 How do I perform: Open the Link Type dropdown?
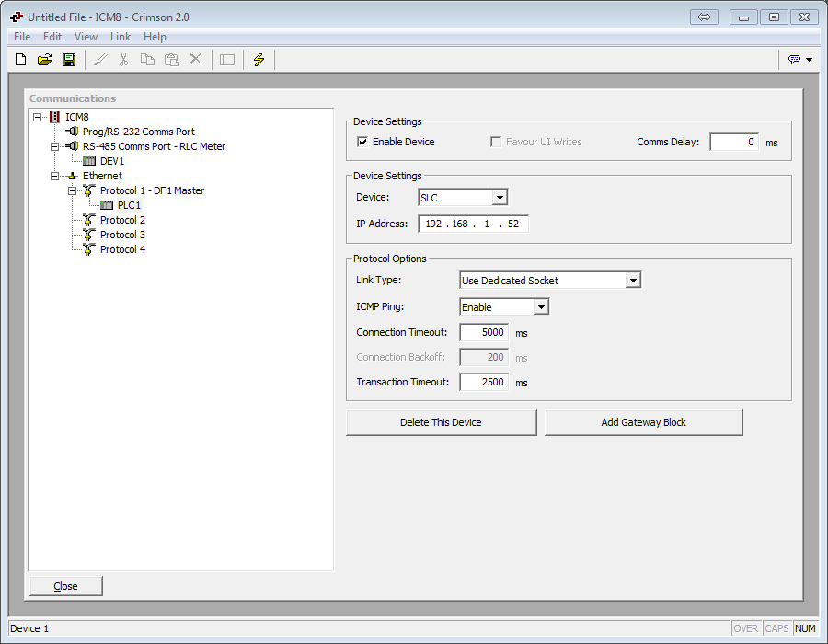click(633, 281)
